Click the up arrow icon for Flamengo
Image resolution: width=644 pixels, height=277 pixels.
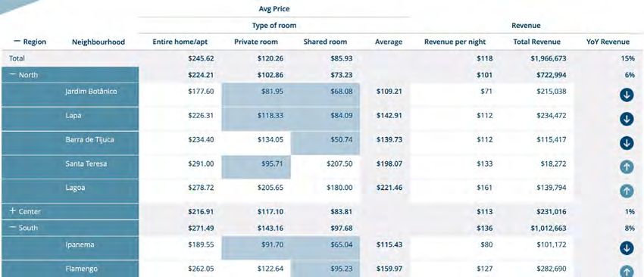click(627, 272)
